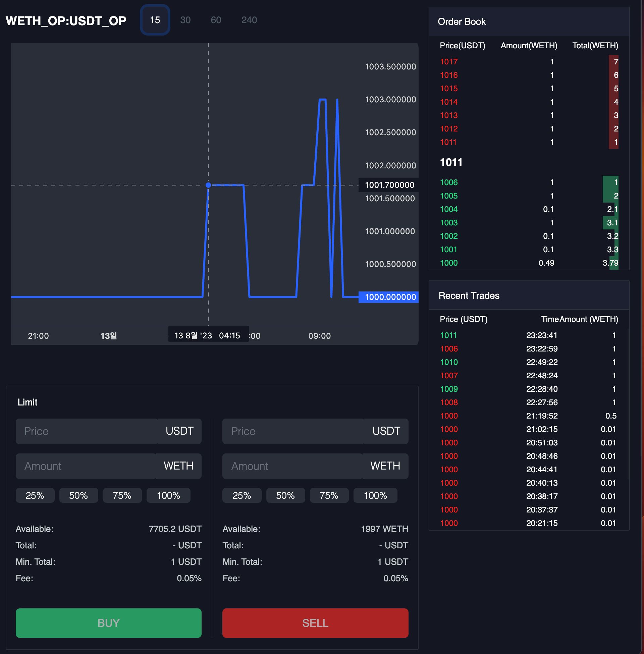The width and height of the screenshot is (644, 654).
Task: Click available balance 7705.2 USDT
Action: click(175, 529)
